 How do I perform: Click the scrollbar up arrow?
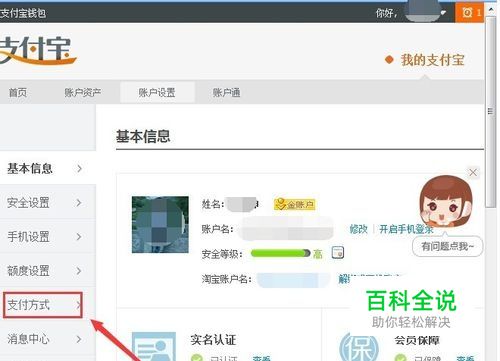(491, 9)
